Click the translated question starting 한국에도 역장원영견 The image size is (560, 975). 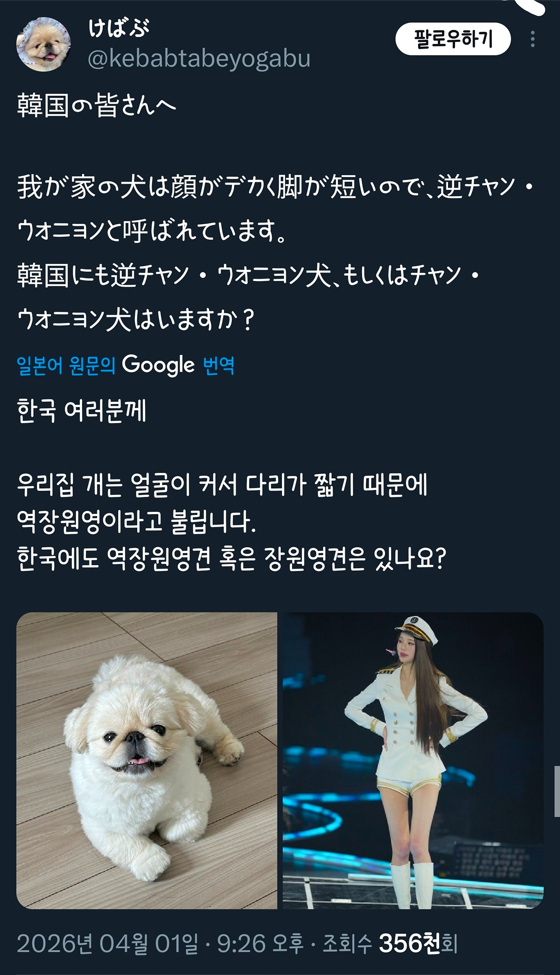click(x=232, y=558)
